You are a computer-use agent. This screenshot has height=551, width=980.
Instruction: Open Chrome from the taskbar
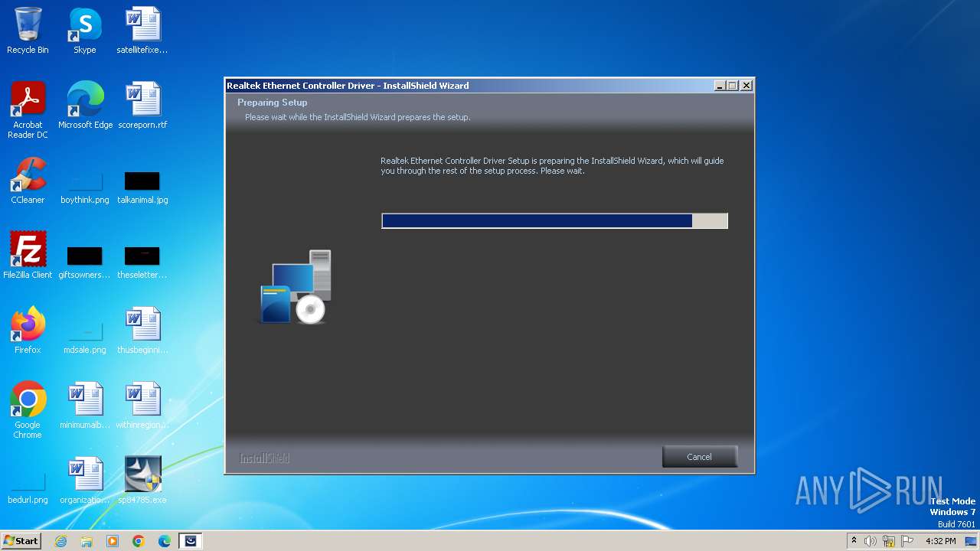pos(139,541)
